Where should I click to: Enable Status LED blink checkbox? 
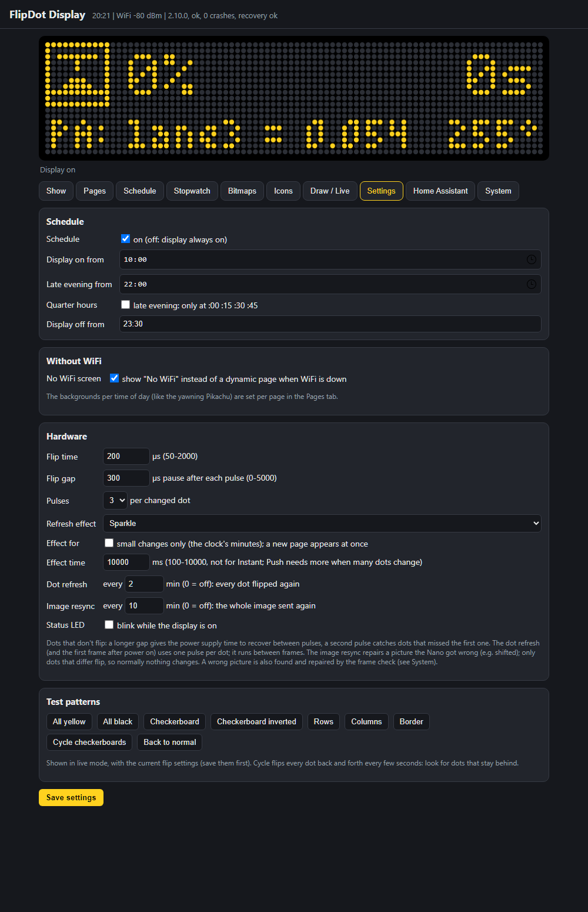tap(109, 625)
